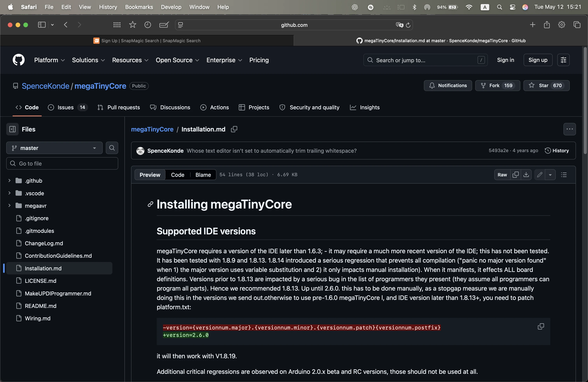This screenshot has width=588, height=382.
Task: Open the Insights tab
Action: pyautogui.click(x=365, y=107)
